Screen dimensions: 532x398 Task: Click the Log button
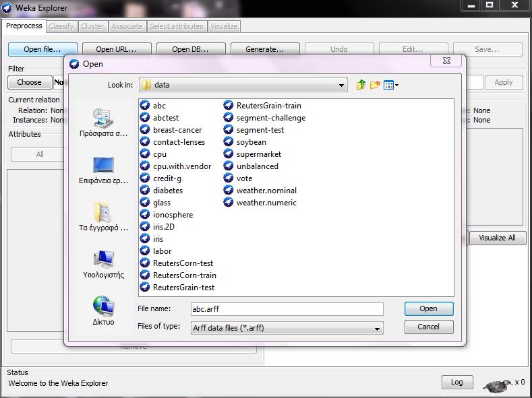[x=457, y=383]
